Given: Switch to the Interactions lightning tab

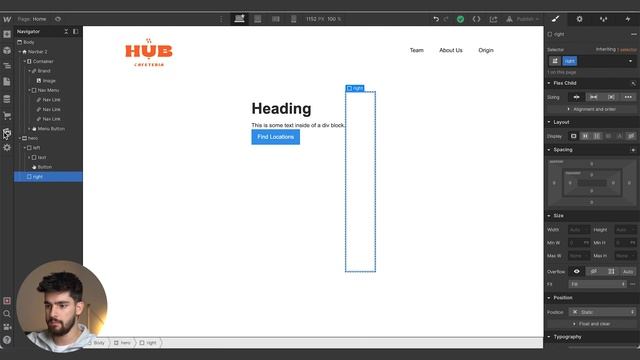Looking at the screenshot, I should click(x=628, y=19).
